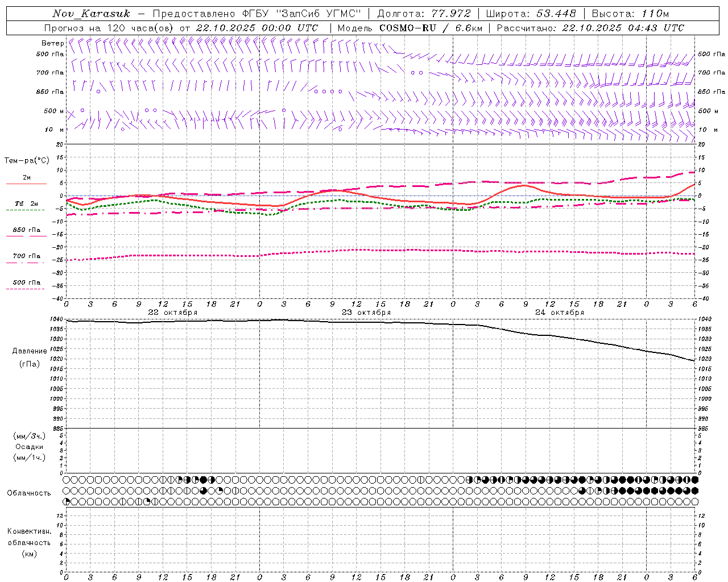Select the (мм/3ч.) precipitation unit label
The image size is (728, 582).
30,436
